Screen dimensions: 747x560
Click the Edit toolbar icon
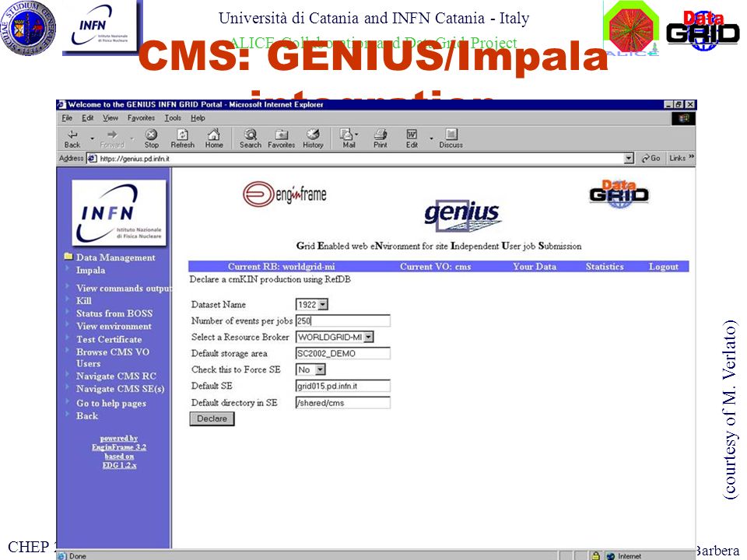tap(412, 138)
